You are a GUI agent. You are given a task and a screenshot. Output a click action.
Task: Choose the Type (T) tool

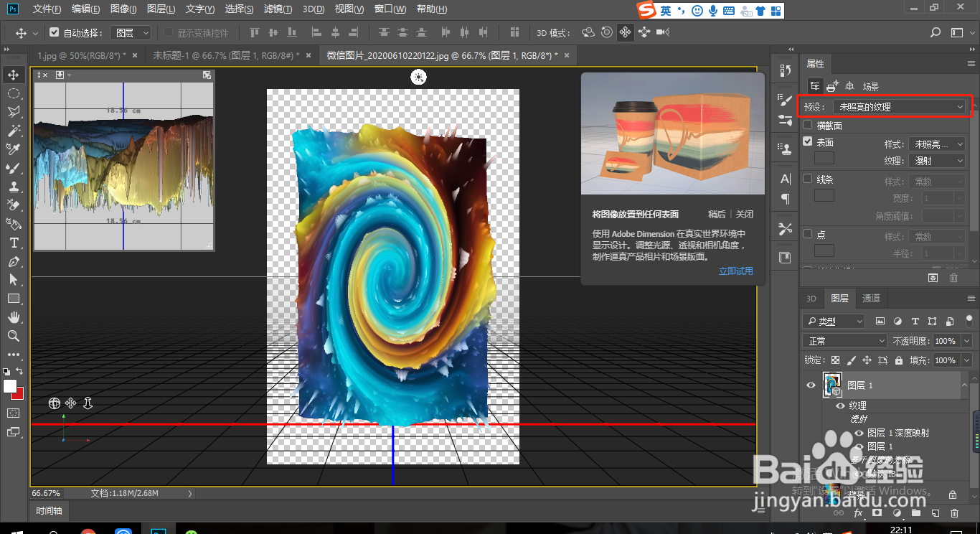click(14, 243)
